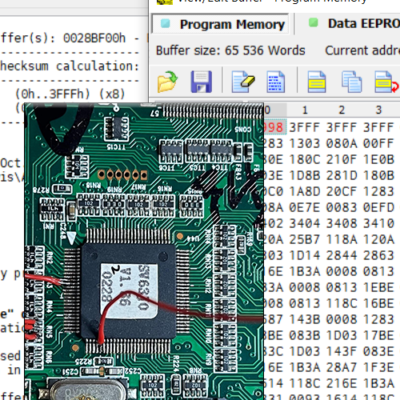Select hex cell 1EBE
Image resolution: width=400 pixels, height=400 pixels.
(x=379, y=287)
